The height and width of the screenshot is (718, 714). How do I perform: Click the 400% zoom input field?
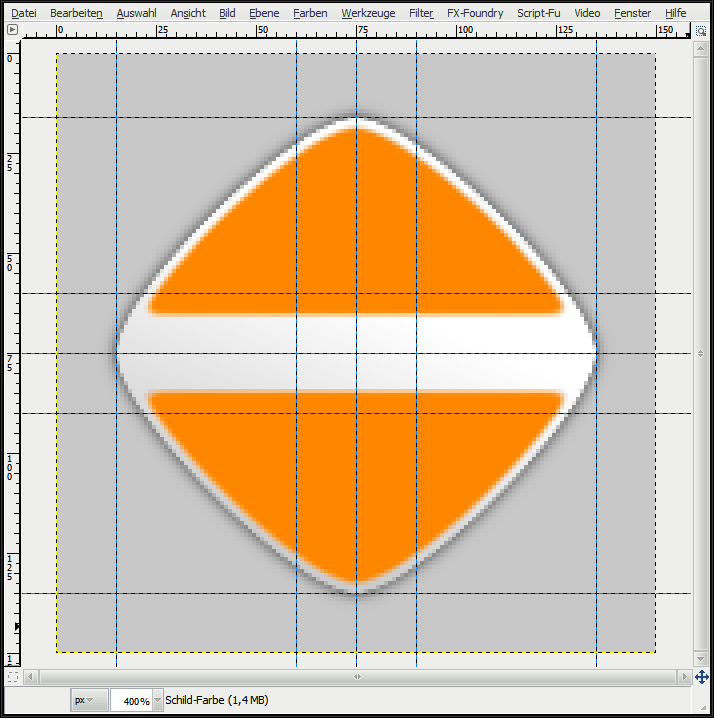[131, 701]
